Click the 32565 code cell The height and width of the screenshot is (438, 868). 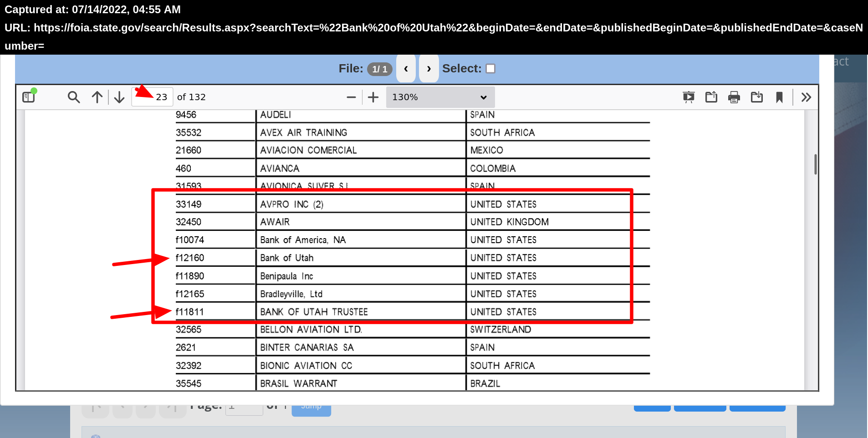tap(189, 330)
